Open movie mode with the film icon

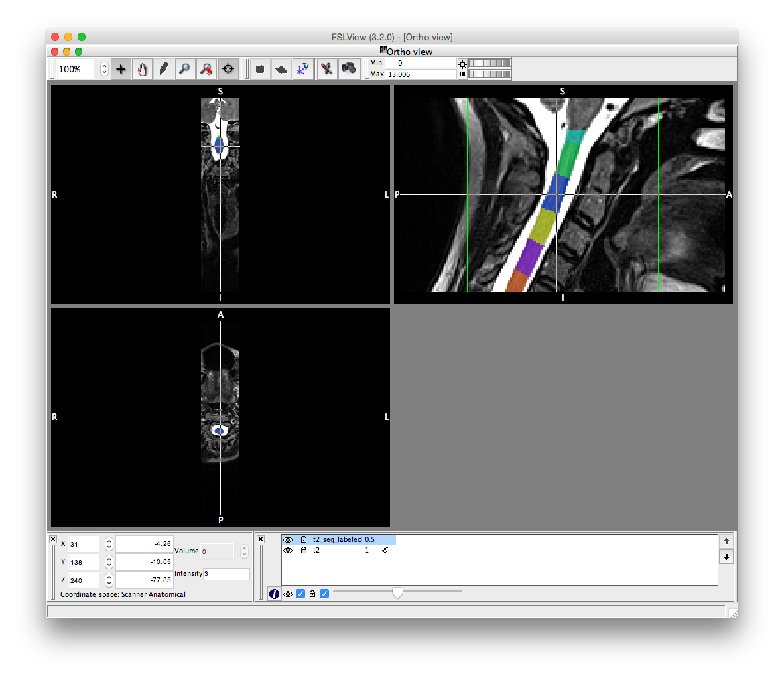click(x=260, y=69)
